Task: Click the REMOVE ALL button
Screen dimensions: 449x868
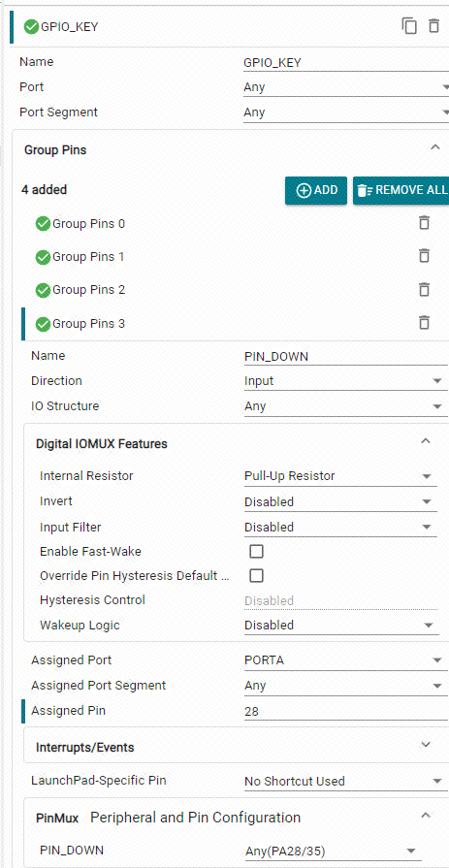Action: (401, 190)
